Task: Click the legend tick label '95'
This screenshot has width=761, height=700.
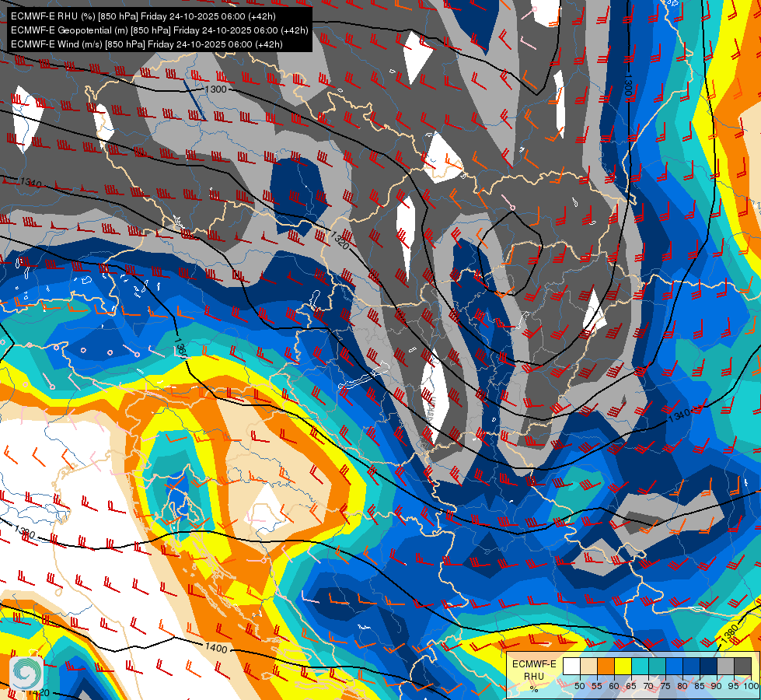Action: click(734, 686)
